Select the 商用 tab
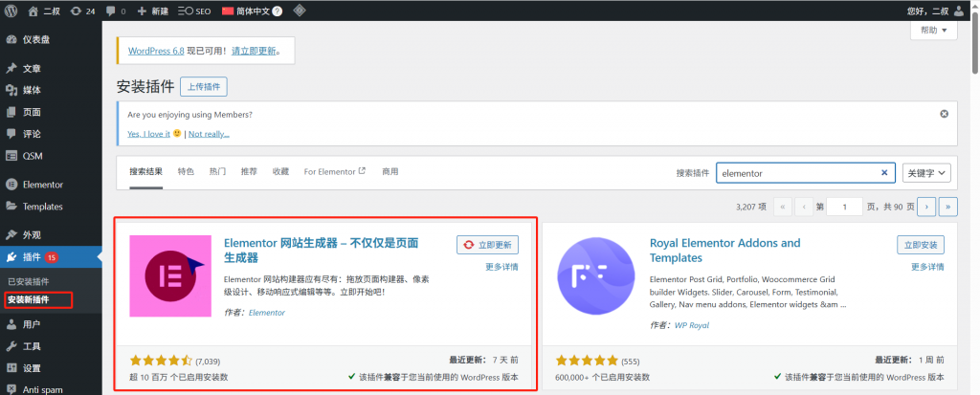Viewport: 980px width, 395px height. click(x=390, y=172)
